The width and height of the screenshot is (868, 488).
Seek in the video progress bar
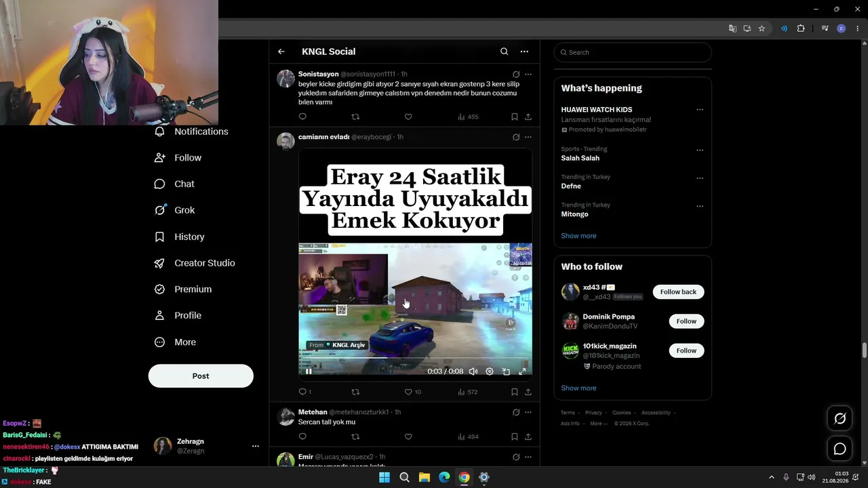pyautogui.click(x=416, y=358)
